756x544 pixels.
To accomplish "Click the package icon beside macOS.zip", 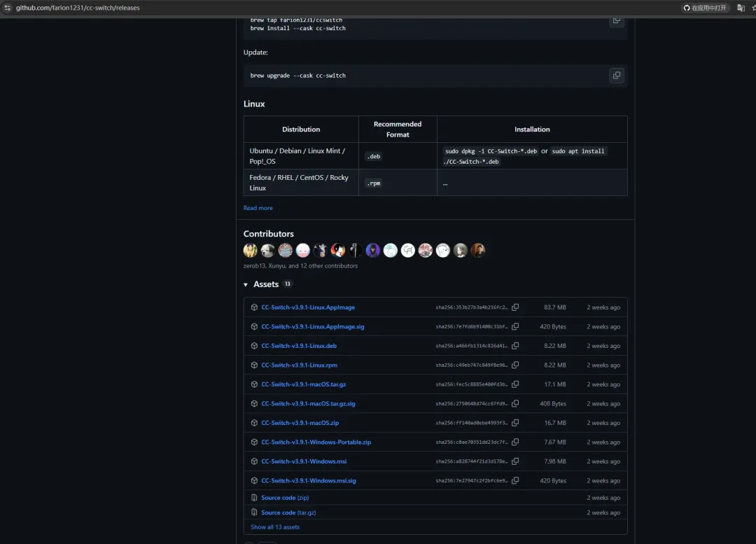I will pos(254,423).
